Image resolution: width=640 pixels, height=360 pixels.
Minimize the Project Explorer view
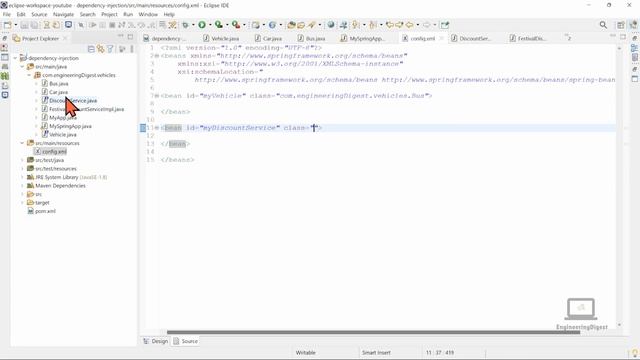coord(120,36)
